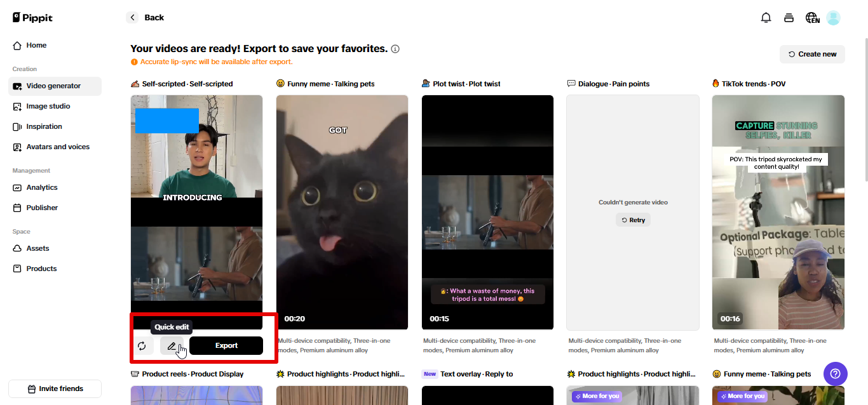Viewport: 868px width, 405px height.
Task: Open Quick edit with the pencil icon
Action: point(172,345)
